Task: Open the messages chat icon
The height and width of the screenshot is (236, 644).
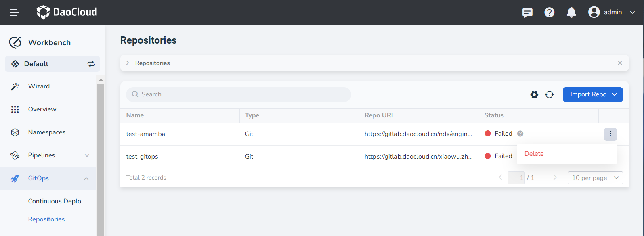Action: pos(527,13)
